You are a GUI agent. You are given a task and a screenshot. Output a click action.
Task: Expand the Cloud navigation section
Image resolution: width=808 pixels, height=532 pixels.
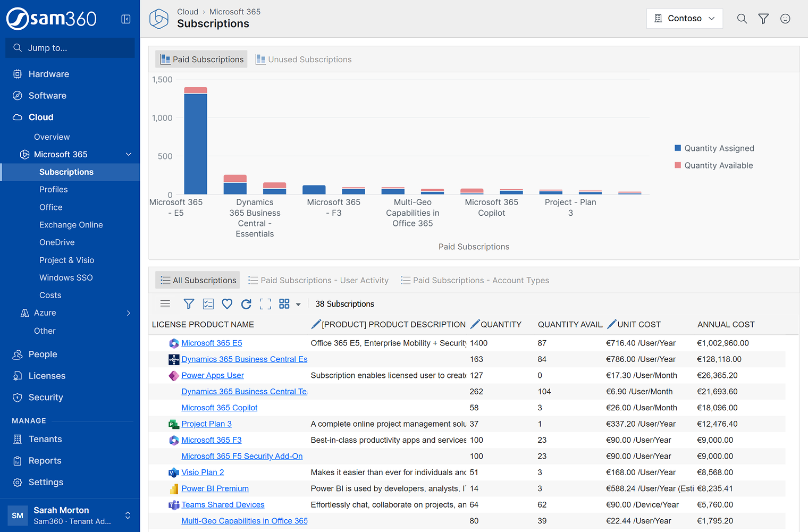pyautogui.click(x=70, y=117)
